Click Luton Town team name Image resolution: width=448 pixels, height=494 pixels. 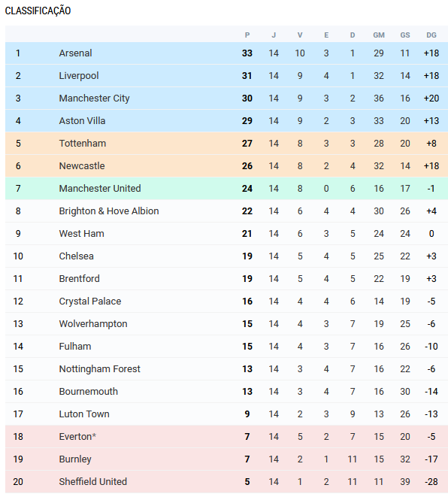pyautogui.click(x=84, y=414)
